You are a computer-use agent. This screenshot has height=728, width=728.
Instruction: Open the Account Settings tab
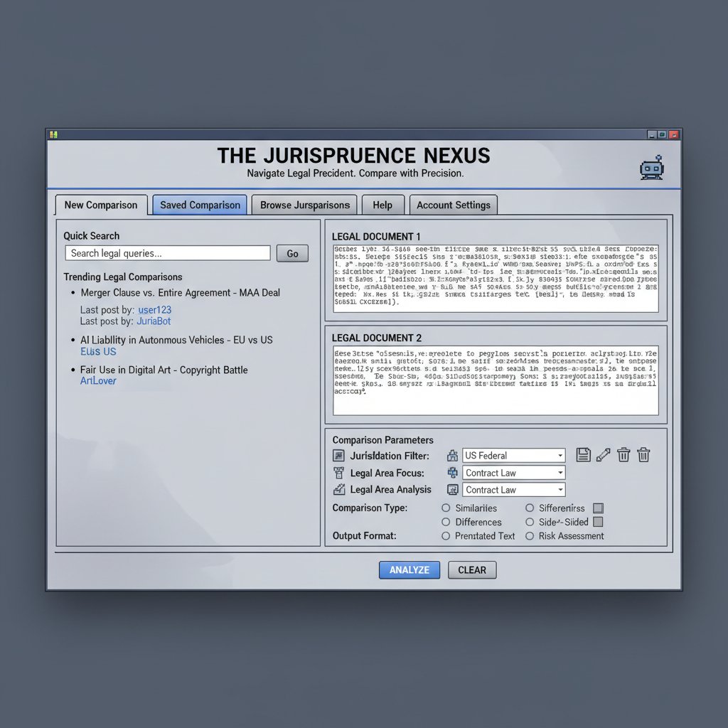(453, 205)
